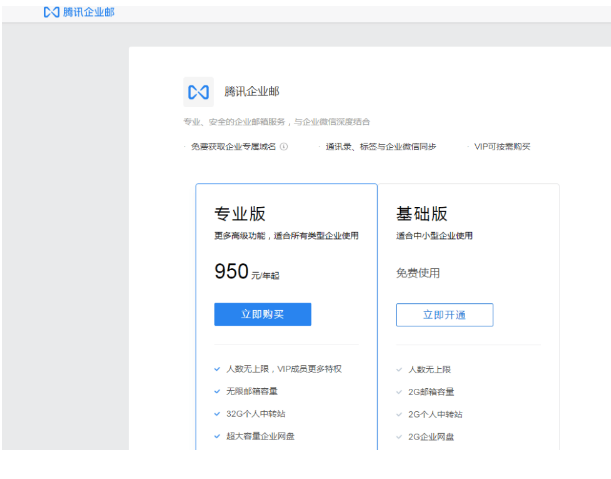Click checkmark beside 2G企业网盘

pyautogui.click(x=399, y=437)
